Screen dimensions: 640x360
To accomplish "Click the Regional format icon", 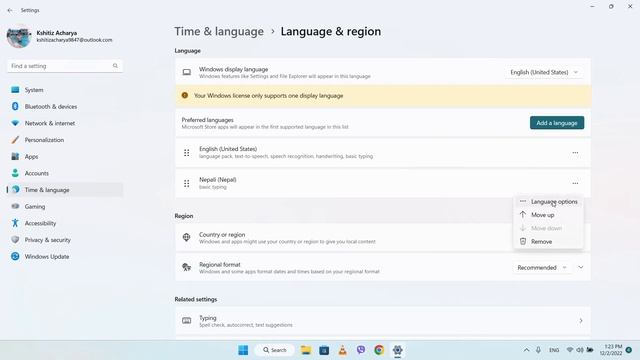I will (187, 267).
